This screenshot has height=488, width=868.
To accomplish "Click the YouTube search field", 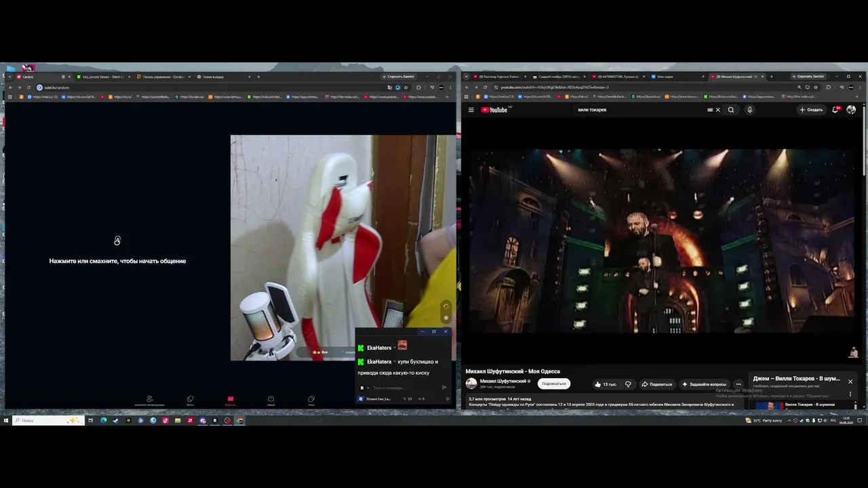I will click(639, 110).
